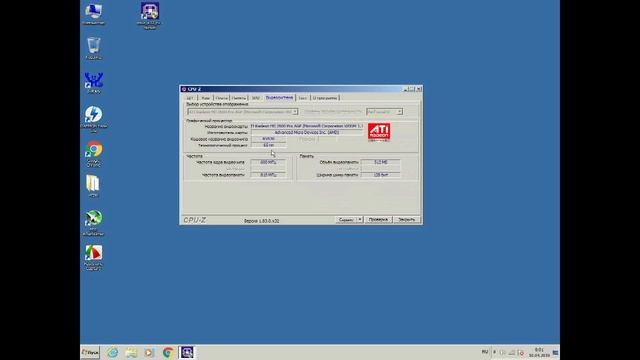Open Windows Explorer from the taskbar
640x360 pixels.
pyautogui.click(x=131, y=352)
